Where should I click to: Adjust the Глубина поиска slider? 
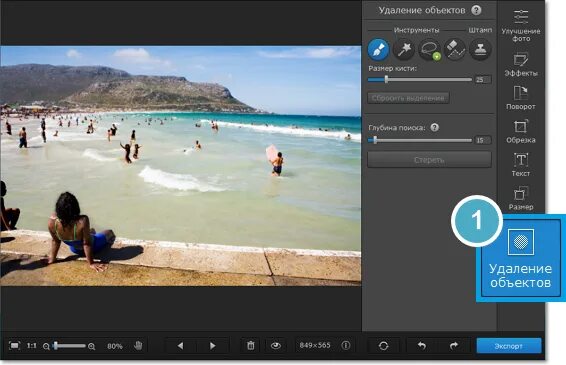(x=420, y=140)
